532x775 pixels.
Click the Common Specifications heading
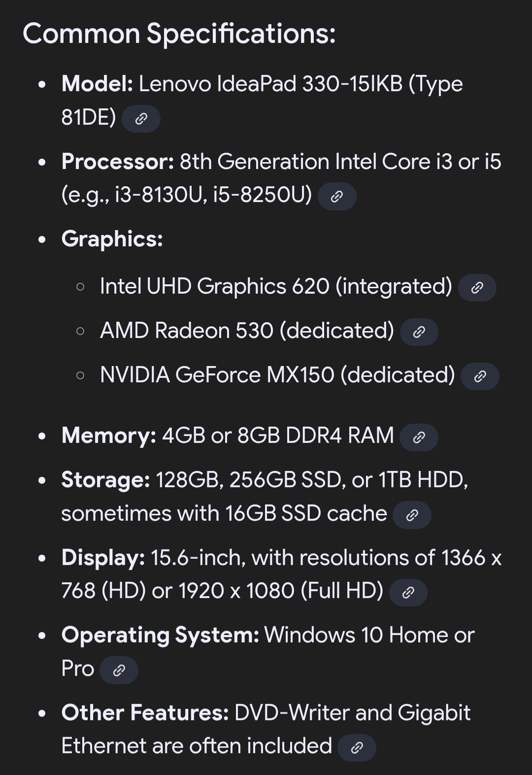[179, 34]
